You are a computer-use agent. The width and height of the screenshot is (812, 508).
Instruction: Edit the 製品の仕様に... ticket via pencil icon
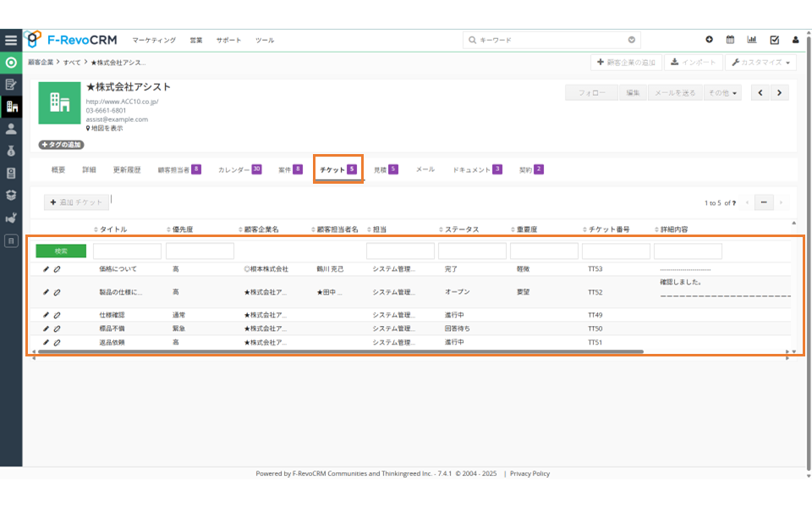[46, 292]
